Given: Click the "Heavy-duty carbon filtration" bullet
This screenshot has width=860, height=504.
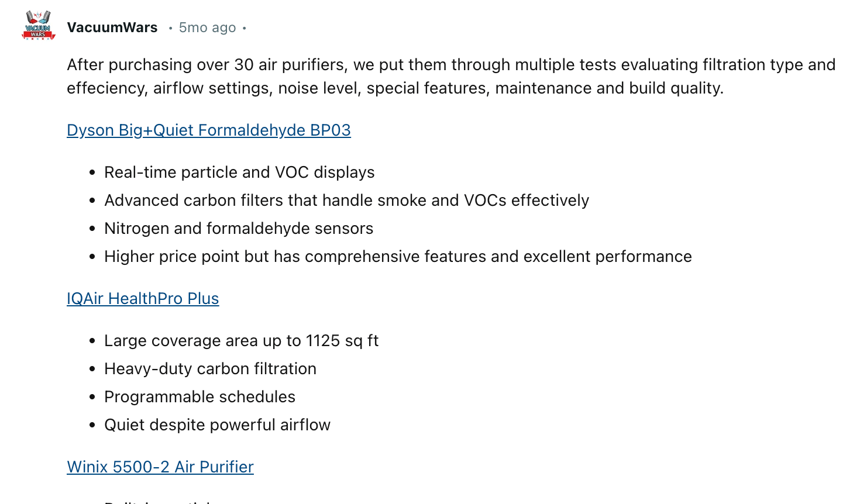Looking at the screenshot, I should tap(210, 368).
